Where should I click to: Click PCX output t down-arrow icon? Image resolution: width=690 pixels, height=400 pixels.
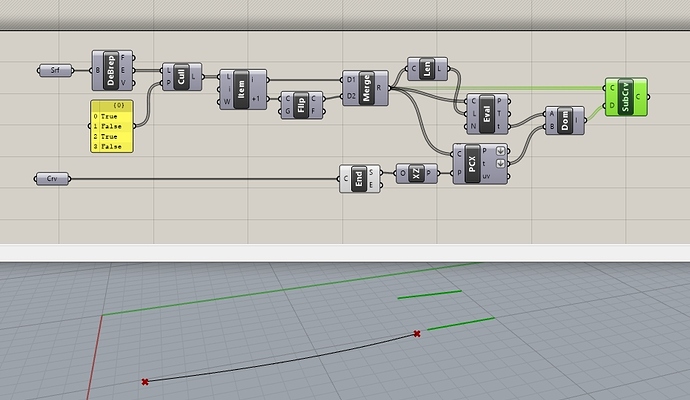500,164
